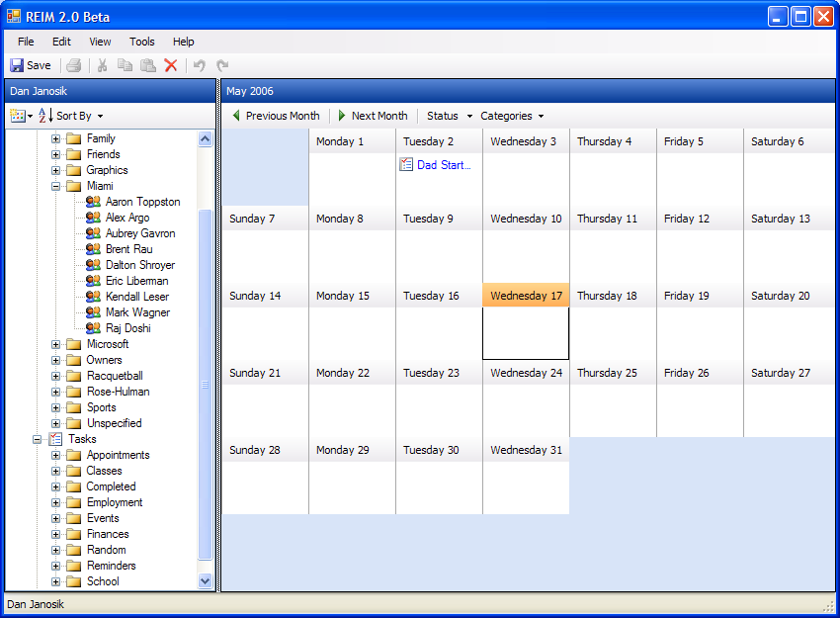Click the red Delete X icon
The image size is (840, 618).
(x=171, y=65)
